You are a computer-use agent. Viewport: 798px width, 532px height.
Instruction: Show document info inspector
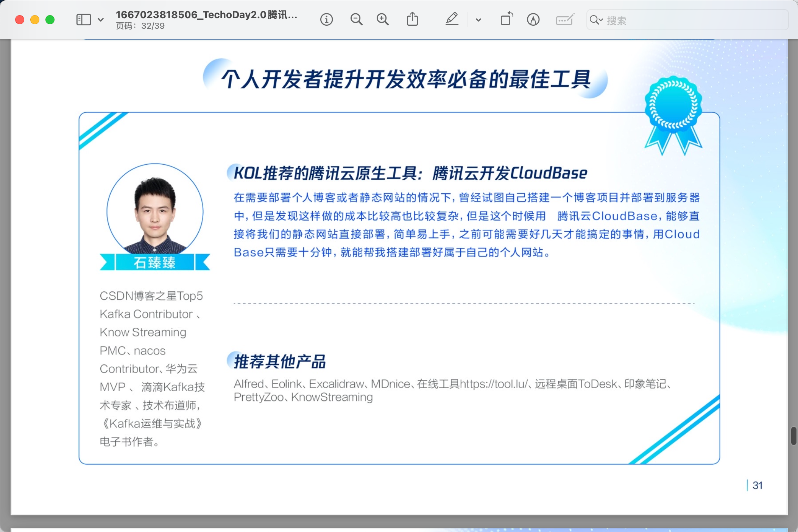pos(326,20)
